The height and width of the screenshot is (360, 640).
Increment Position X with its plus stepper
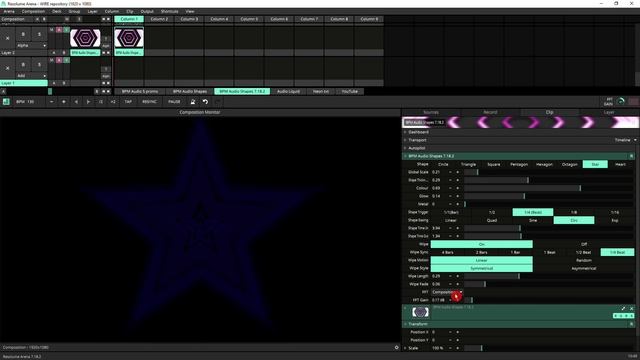tap(458, 332)
